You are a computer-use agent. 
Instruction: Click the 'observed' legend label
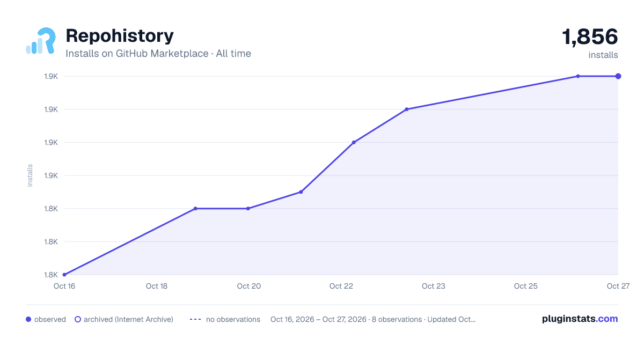[x=50, y=319]
